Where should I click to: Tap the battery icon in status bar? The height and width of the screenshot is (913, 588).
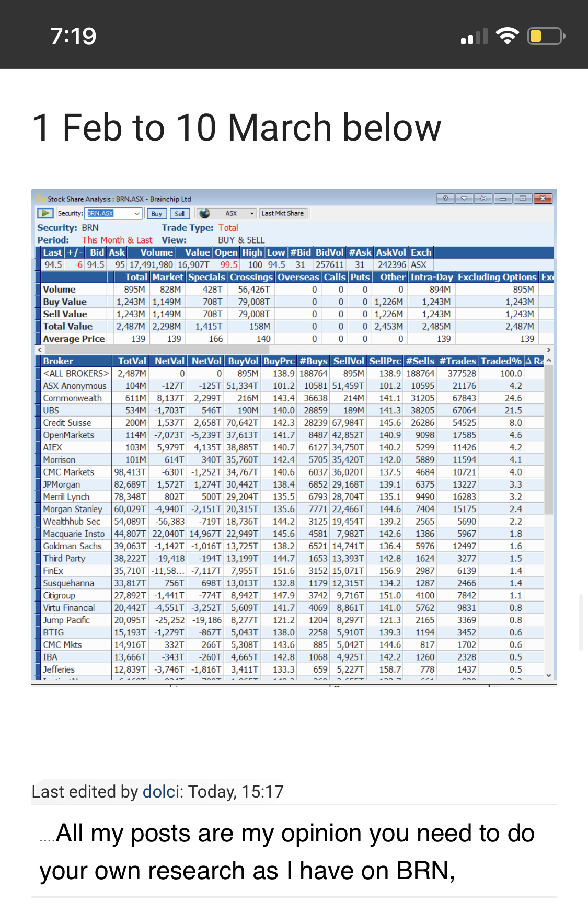coord(546,37)
